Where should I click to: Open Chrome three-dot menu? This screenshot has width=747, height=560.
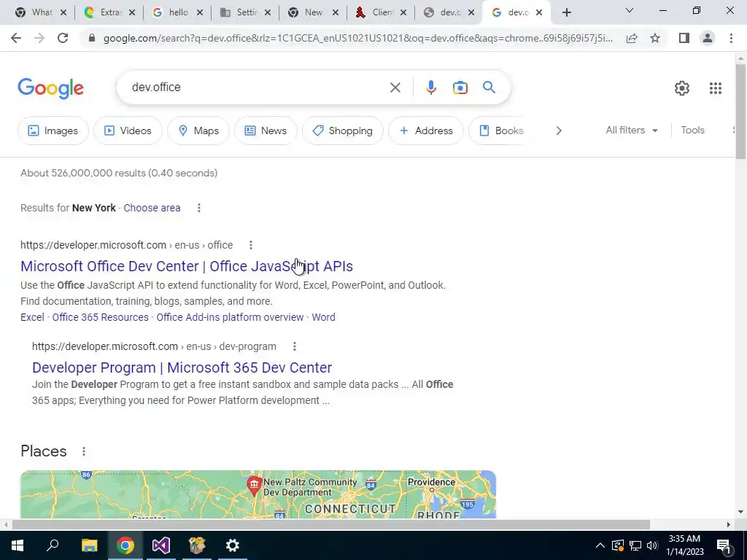click(x=731, y=38)
